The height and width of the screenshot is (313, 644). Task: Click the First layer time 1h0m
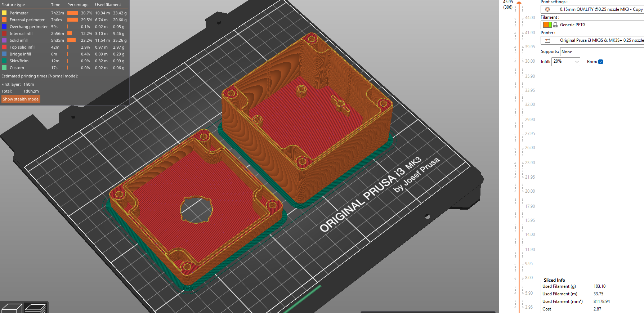point(29,84)
